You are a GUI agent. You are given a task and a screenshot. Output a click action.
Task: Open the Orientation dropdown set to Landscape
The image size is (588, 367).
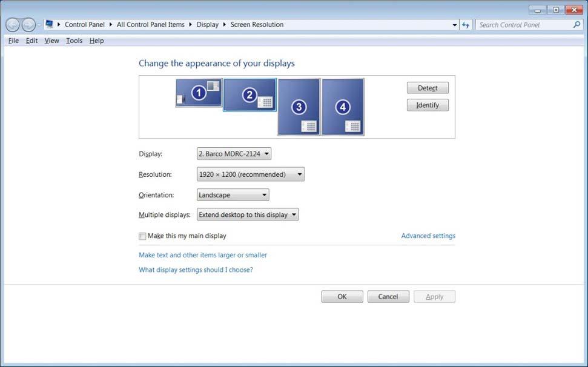coord(233,195)
